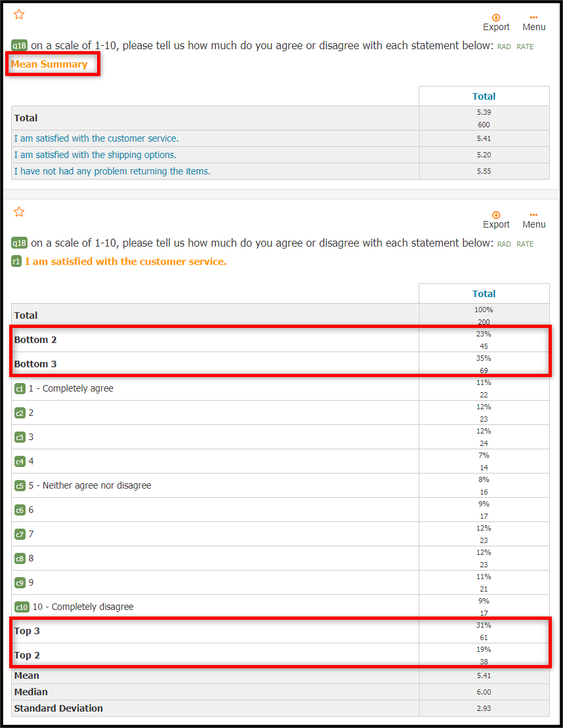Image resolution: width=563 pixels, height=728 pixels.
Task: Click RATE tag in Mean Summary table
Action: pos(525,47)
